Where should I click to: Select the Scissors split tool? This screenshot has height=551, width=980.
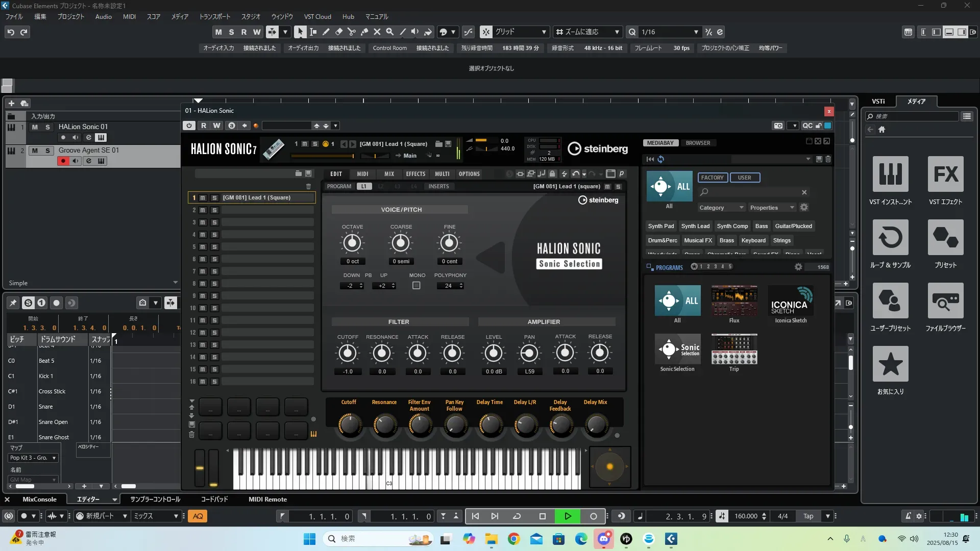pyautogui.click(x=351, y=32)
